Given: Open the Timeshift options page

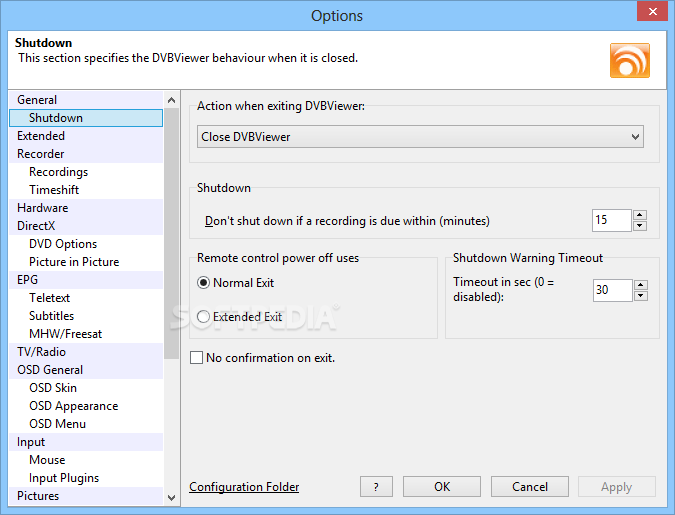Looking at the screenshot, I should (x=86, y=189).
